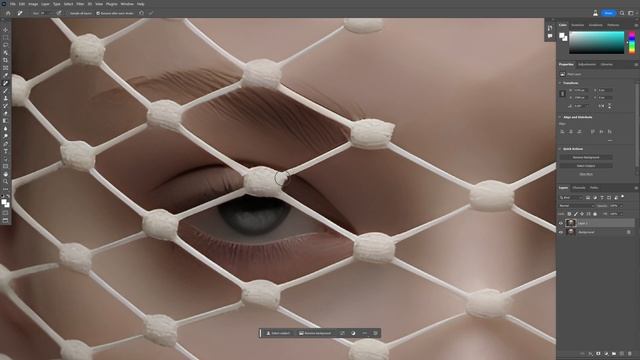Click the link width and height icon
This screenshot has width=640, height=360.
(x=562, y=94)
